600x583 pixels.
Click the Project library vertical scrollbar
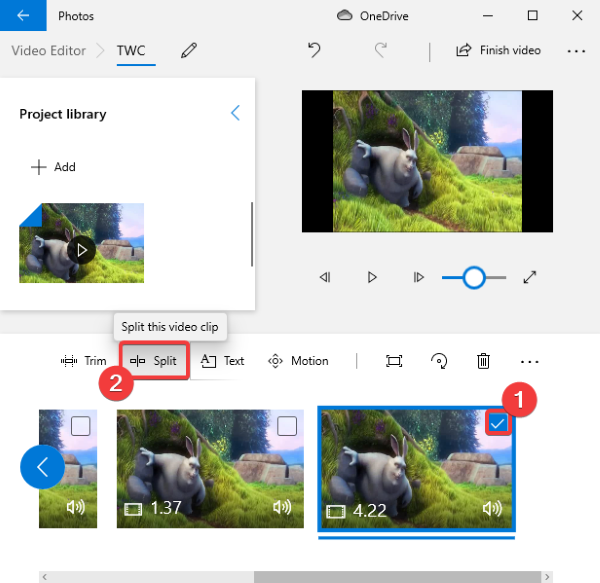pyautogui.click(x=252, y=234)
